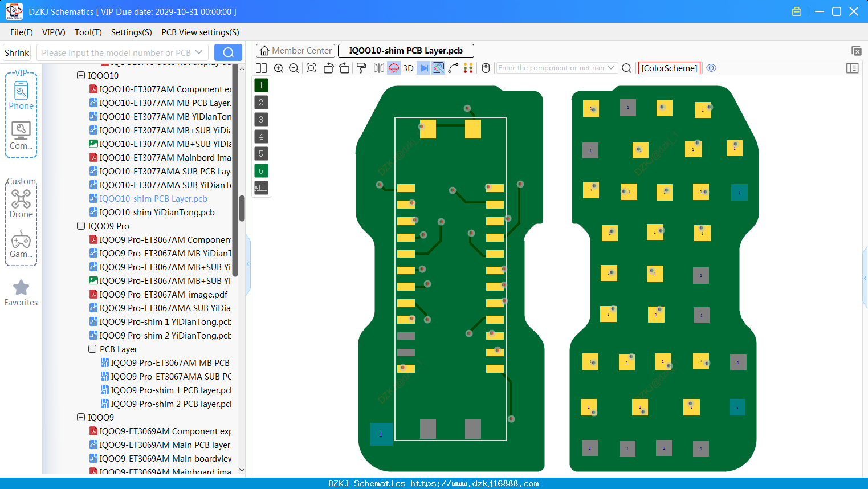Viewport: 868px width, 489px height.
Task: Zoom in on the PCB view
Action: point(279,68)
